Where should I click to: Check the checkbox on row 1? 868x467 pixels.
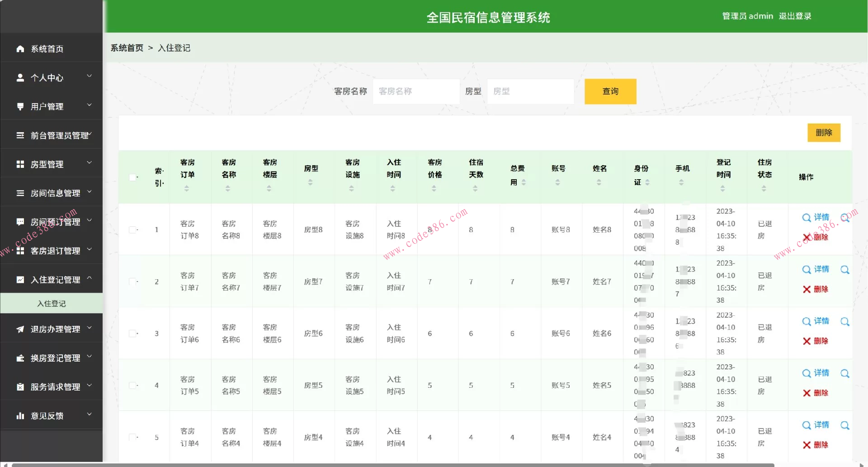click(x=133, y=229)
